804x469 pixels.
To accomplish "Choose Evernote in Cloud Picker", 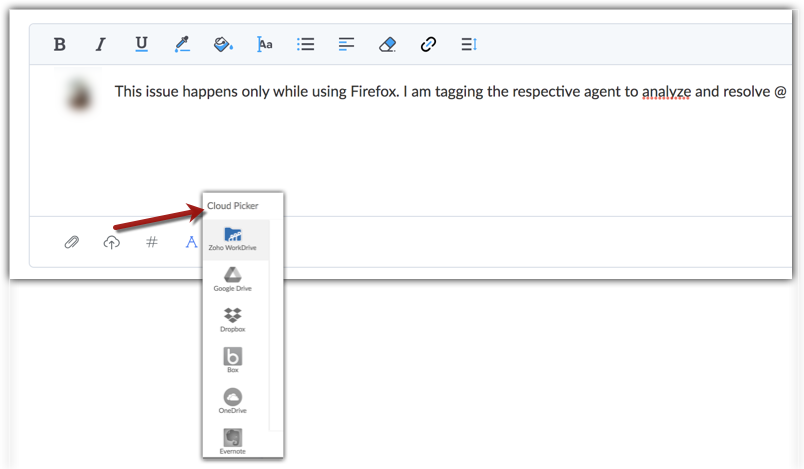I will pos(233,442).
